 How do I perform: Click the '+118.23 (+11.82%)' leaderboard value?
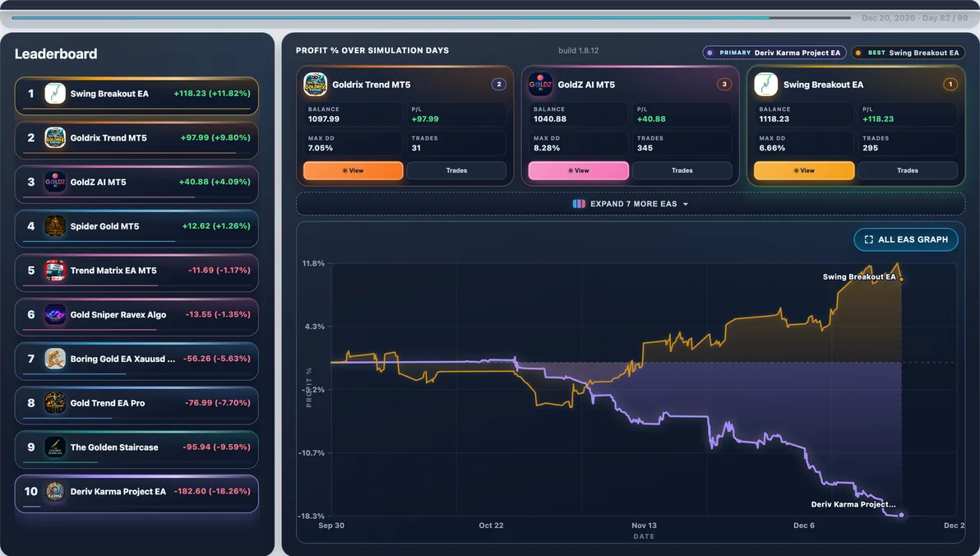point(212,93)
